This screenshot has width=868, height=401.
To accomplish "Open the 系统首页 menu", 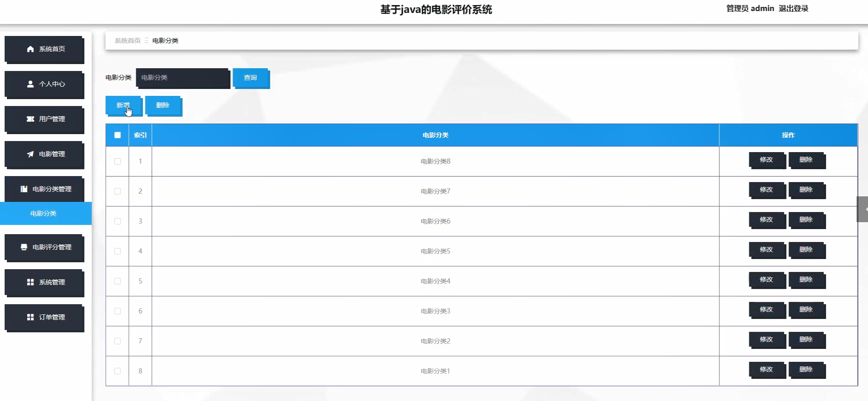I will 44,49.
